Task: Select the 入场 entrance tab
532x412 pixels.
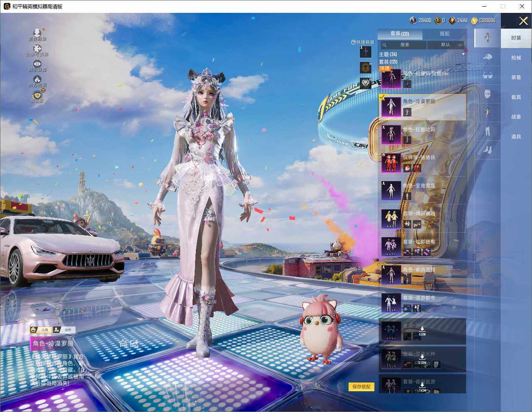Action: pyautogui.click(x=40, y=330)
